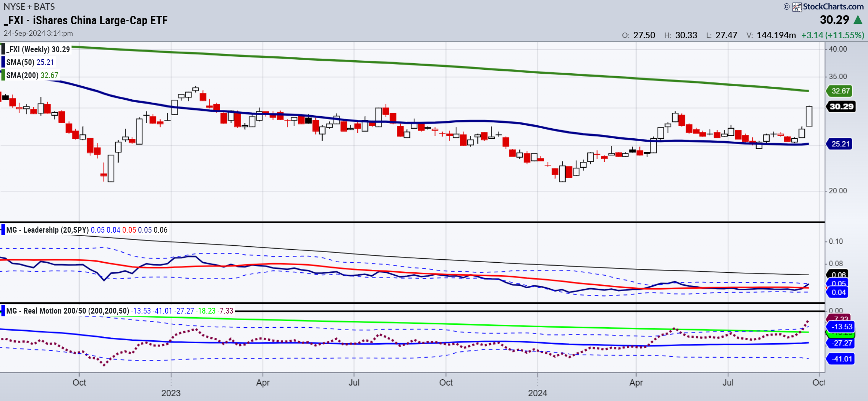This screenshot has height=401, width=868.
Task: Click the 24-Sep-2024 3:14:pm timestamp
Action: point(38,33)
